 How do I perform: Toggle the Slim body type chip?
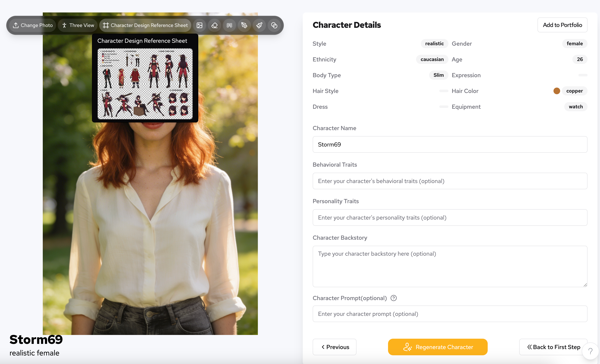pyautogui.click(x=438, y=75)
